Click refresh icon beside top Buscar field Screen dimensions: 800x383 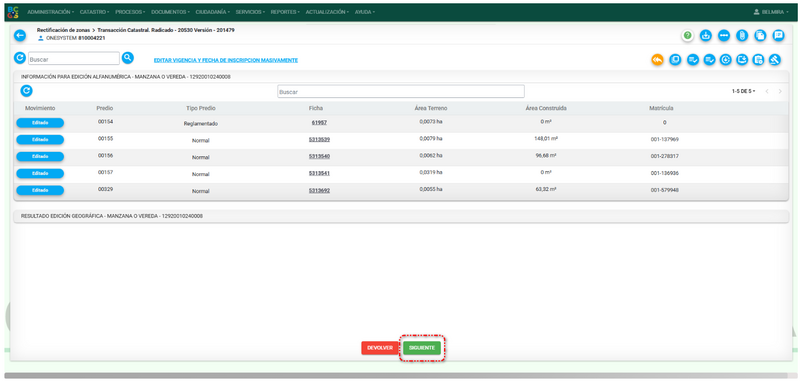tap(20, 58)
